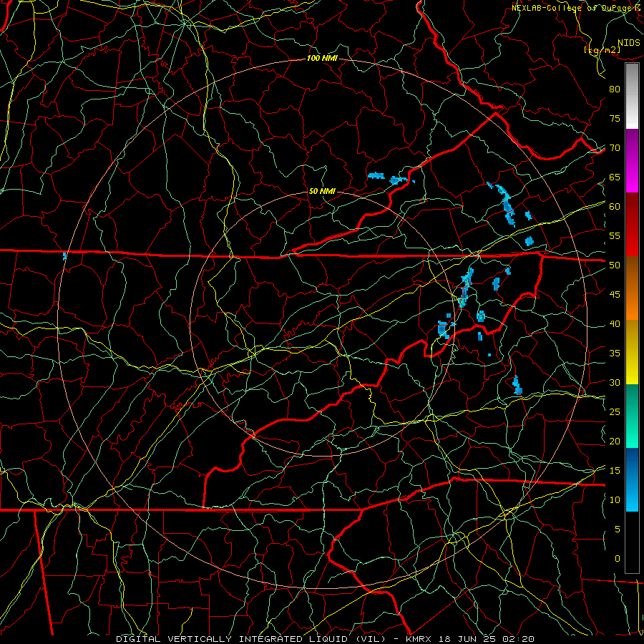Pick the dark blue legend band near 15
Screen dimensions: 644x644
point(632,464)
